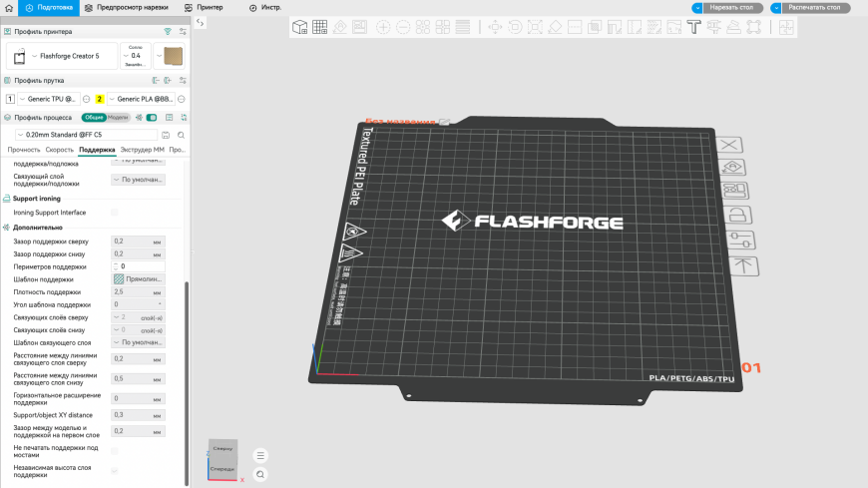The height and width of the screenshot is (488, 868).
Task: Toggle the Ironing Support Interface checkbox
Action: 114,213
